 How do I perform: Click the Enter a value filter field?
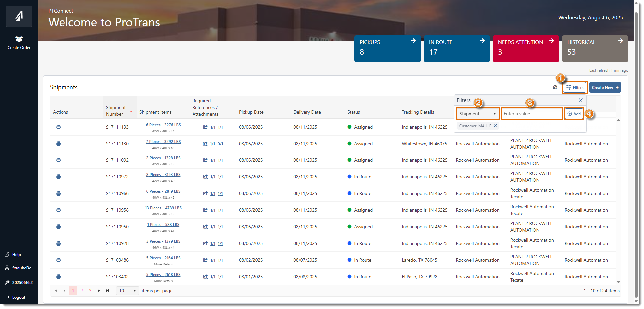(531, 114)
